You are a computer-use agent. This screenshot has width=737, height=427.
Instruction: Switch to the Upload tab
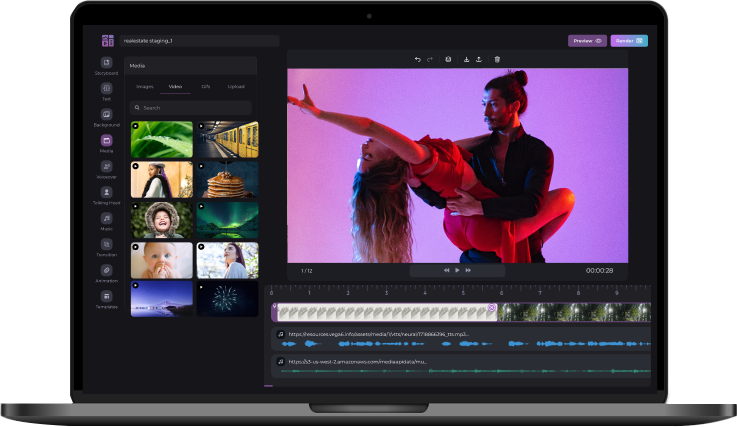[x=236, y=87]
